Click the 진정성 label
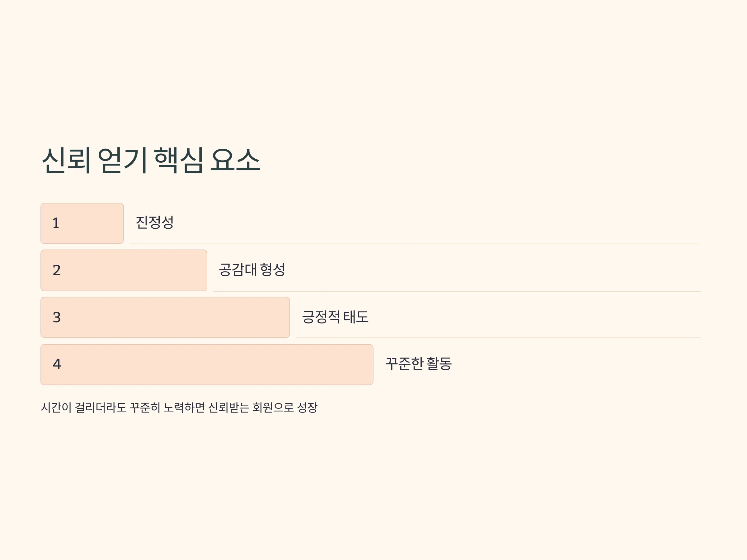This screenshot has height=560, width=747. point(155,222)
